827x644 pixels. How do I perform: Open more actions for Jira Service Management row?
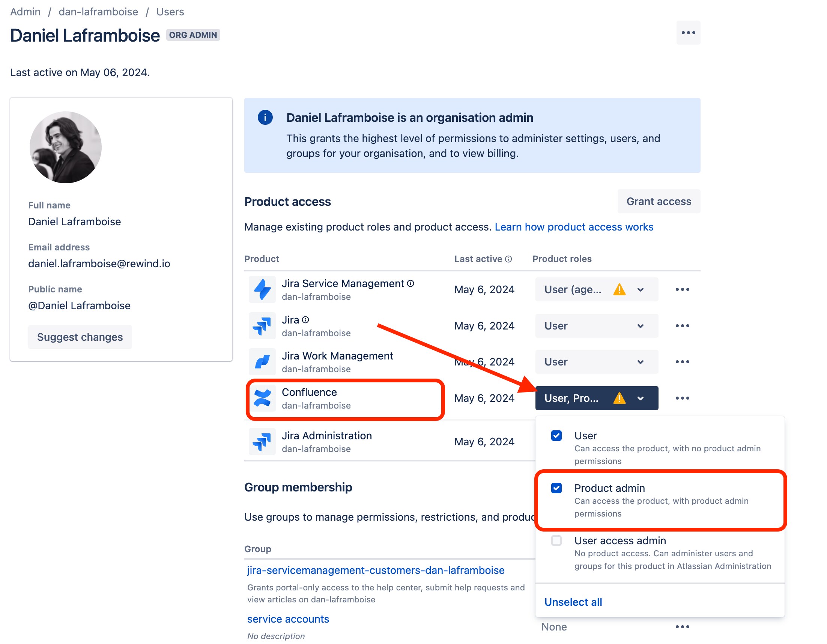tap(682, 290)
